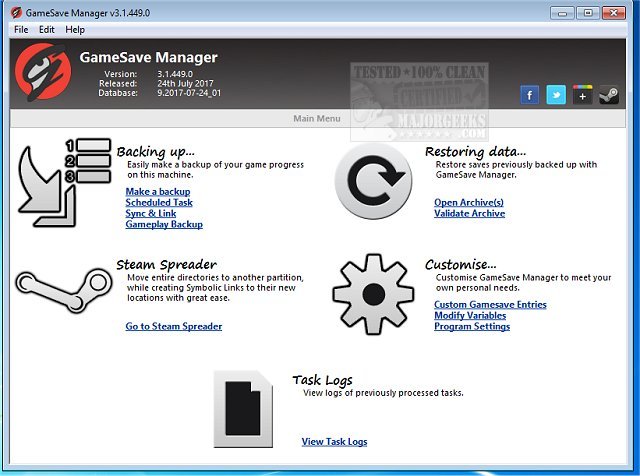Click the Task Logs document icon

(243, 409)
